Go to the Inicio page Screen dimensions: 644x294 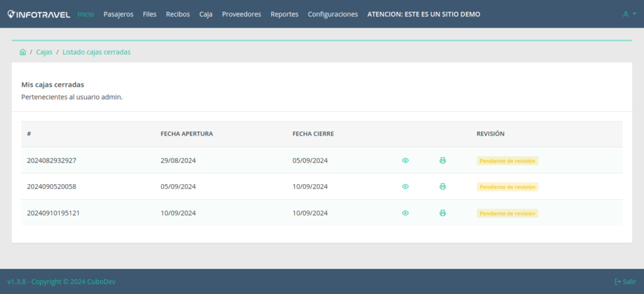point(86,14)
